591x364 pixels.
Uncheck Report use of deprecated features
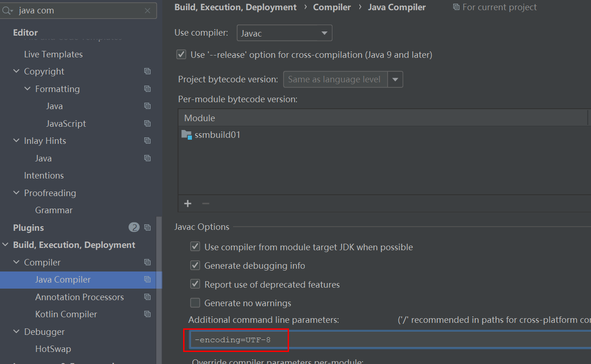pyautogui.click(x=195, y=284)
